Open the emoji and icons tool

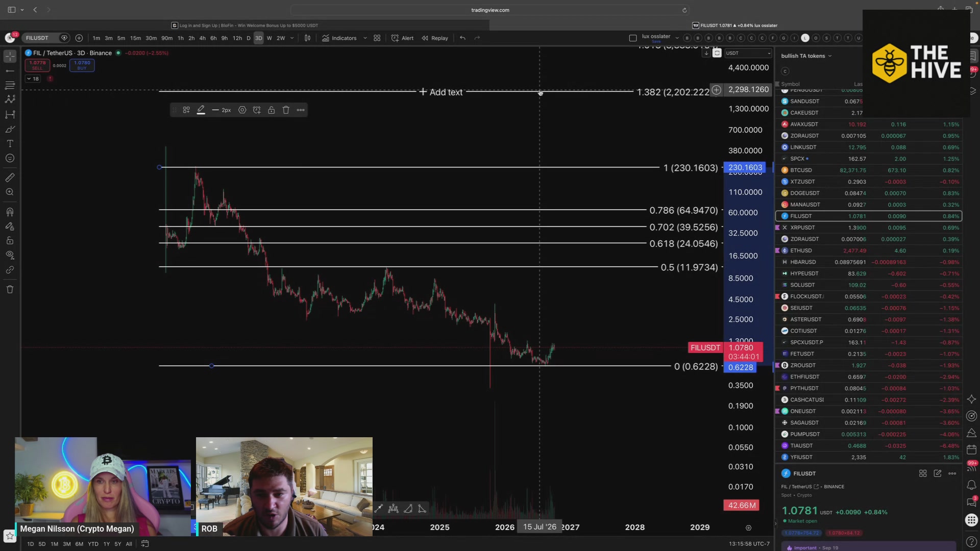pyautogui.click(x=10, y=158)
